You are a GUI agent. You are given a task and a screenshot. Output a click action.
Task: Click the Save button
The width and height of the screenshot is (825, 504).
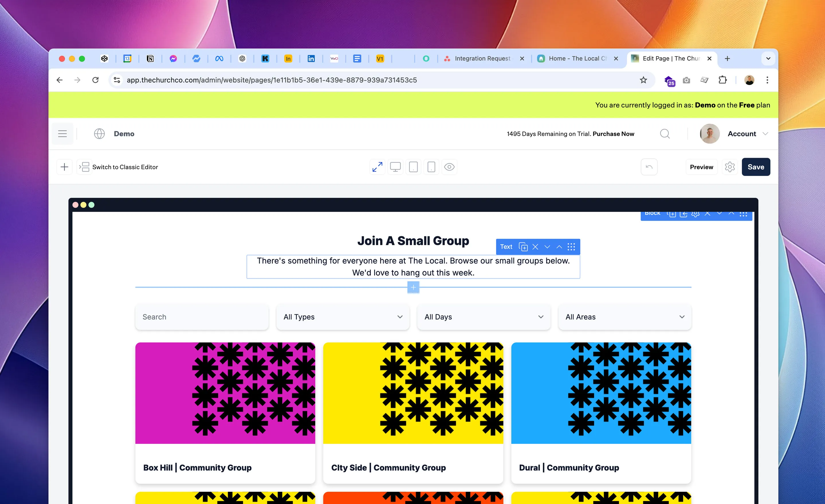click(755, 167)
